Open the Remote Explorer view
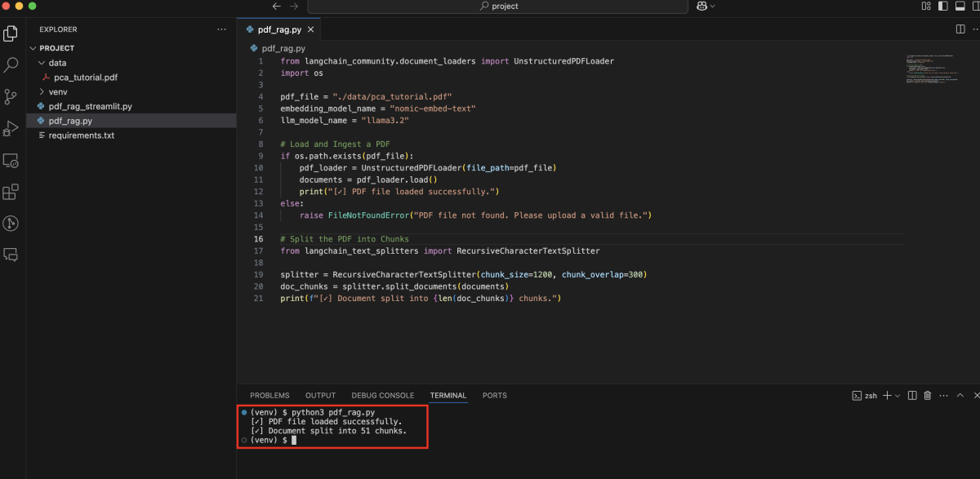 11,160
